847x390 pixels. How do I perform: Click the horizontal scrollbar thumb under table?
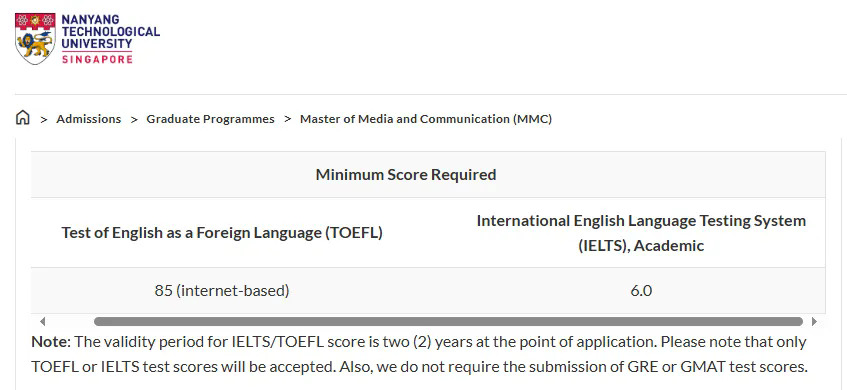448,322
